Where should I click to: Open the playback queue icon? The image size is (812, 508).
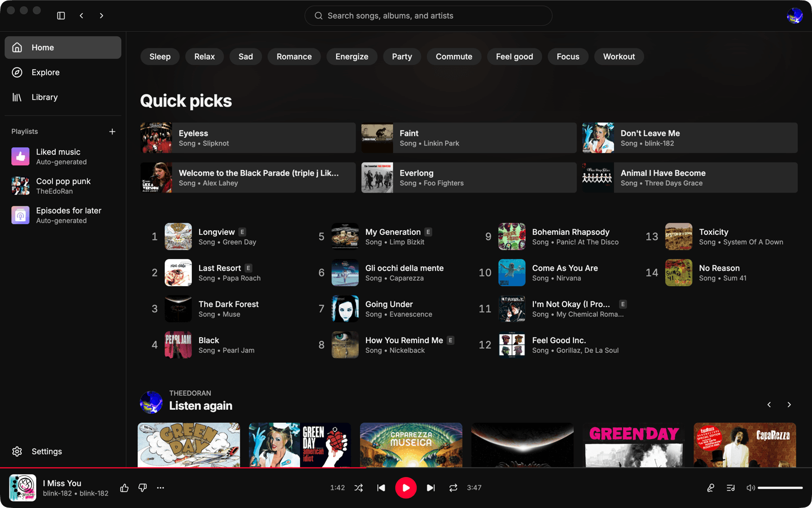pyautogui.click(x=731, y=488)
